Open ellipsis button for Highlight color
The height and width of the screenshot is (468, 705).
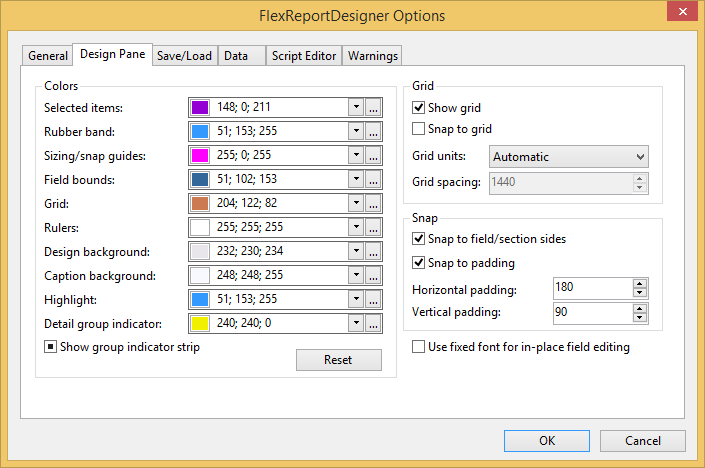point(373,300)
